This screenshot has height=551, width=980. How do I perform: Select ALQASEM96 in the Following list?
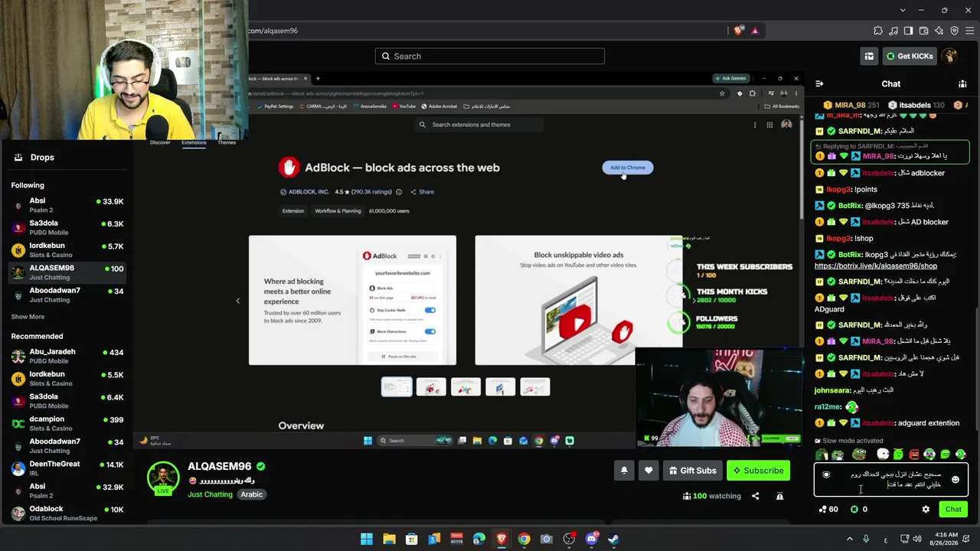click(67, 272)
